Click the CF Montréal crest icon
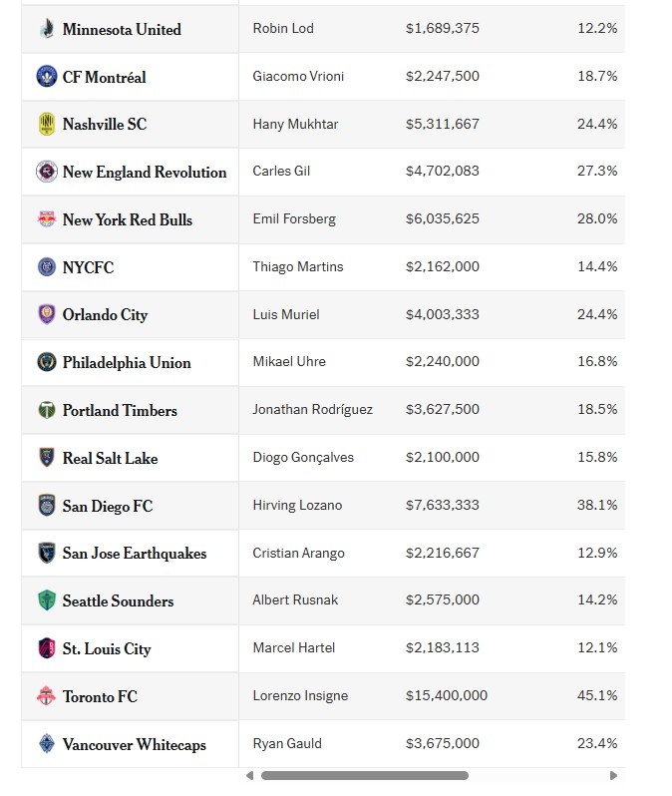Screen dimensions: 672x796 pos(46,77)
